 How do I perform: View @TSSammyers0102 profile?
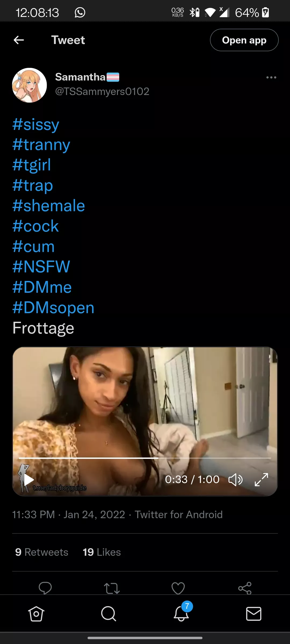click(x=102, y=92)
